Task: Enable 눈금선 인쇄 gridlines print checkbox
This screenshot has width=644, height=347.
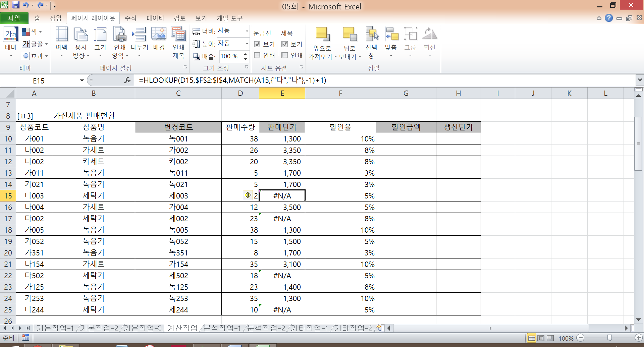Action: 257,55
